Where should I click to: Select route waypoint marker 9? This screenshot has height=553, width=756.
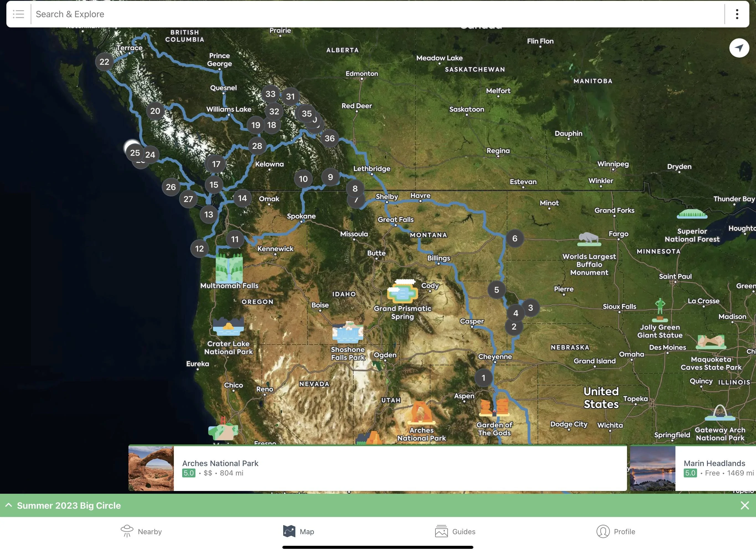coord(330,177)
